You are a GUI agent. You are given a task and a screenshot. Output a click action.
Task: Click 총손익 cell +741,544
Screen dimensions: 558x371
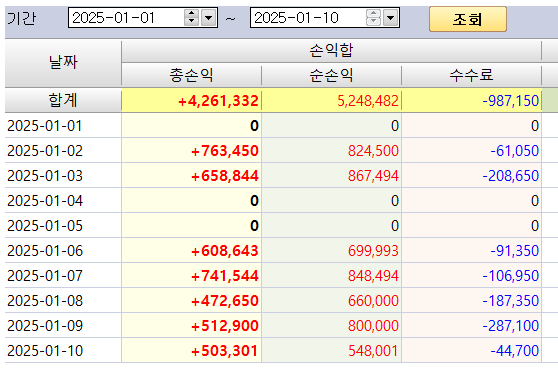[191, 276]
